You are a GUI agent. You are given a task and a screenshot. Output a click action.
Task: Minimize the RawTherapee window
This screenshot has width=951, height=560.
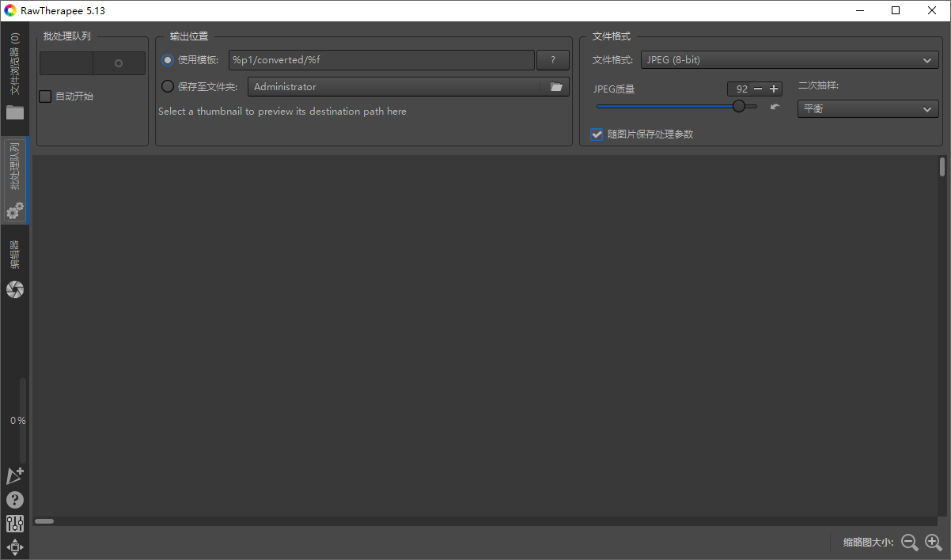click(x=859, y=10)
